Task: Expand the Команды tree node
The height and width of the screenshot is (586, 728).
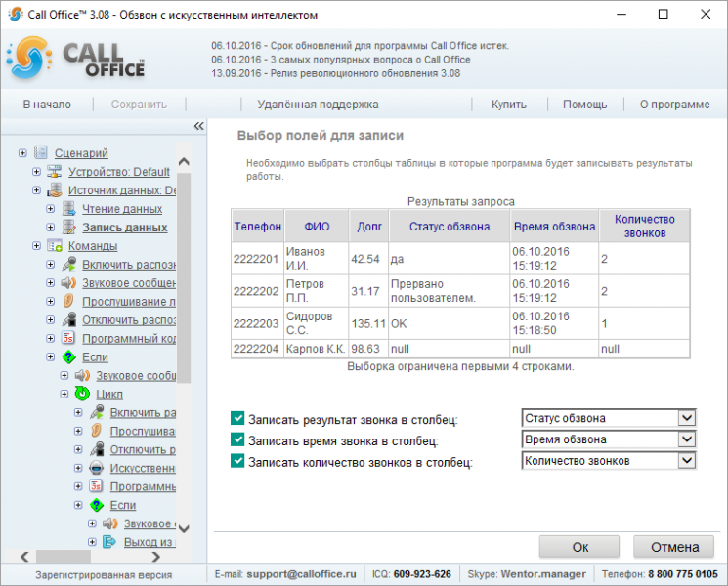Action: click(36, 246)
